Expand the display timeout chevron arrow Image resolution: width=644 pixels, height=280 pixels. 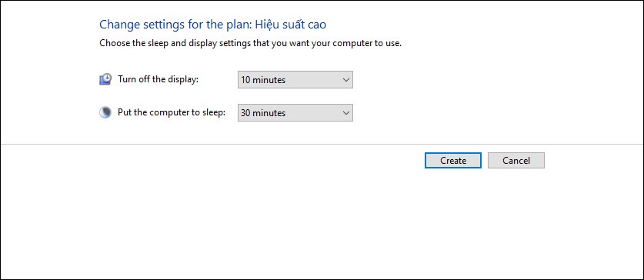(345, 80)
